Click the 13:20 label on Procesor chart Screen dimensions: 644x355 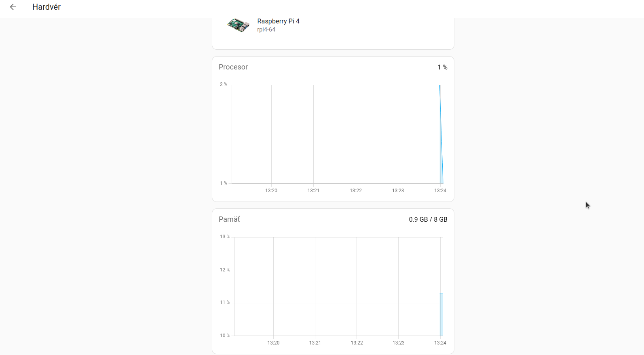click(271, 191)
